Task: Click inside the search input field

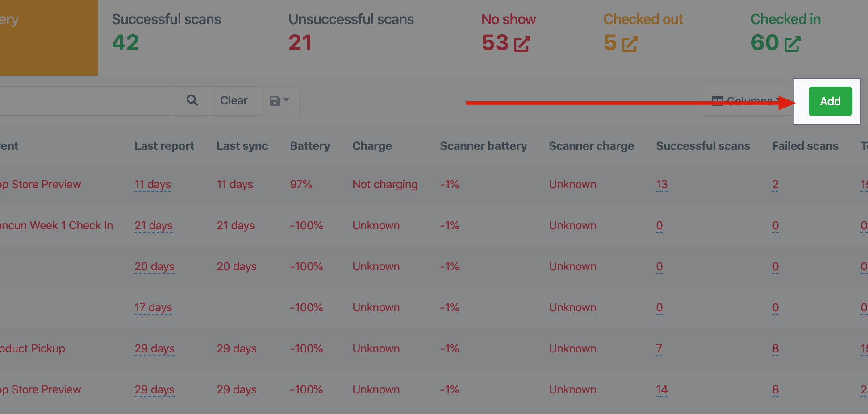Action: [x=87, y=100]
